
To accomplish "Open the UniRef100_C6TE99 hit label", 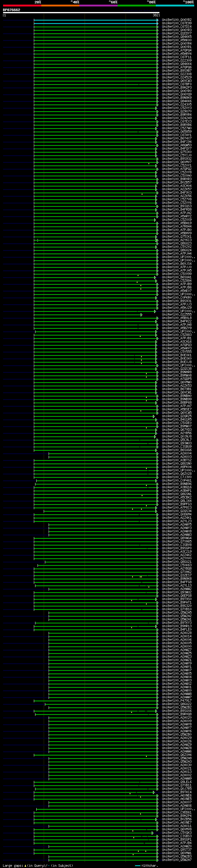I will (177, 23).
